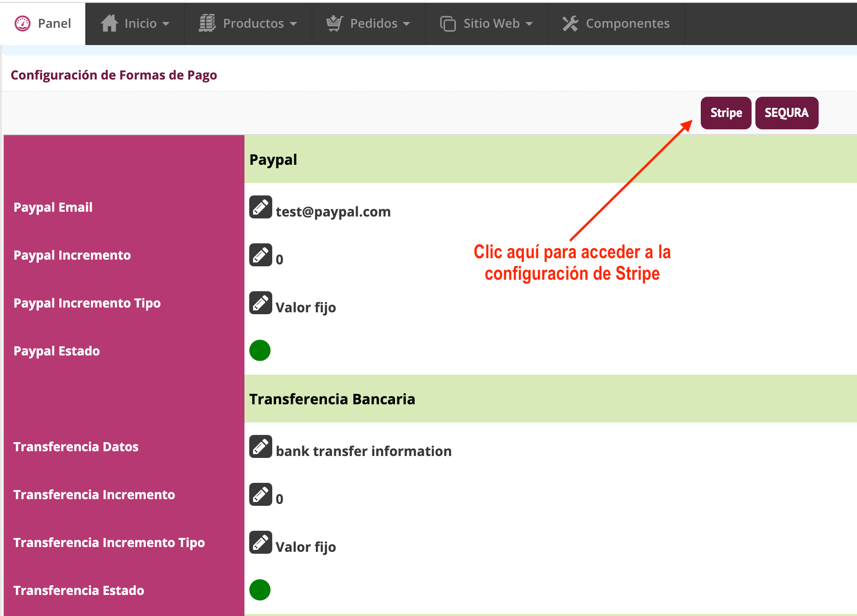
Task: Click the Transferencia Datos row label
Action: (76, 447)
